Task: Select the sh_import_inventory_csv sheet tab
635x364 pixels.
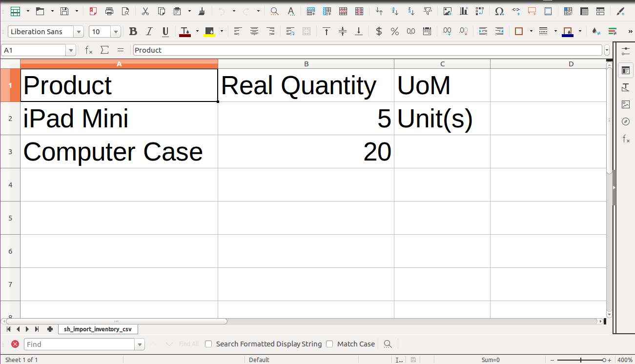Action: [98, 329]
